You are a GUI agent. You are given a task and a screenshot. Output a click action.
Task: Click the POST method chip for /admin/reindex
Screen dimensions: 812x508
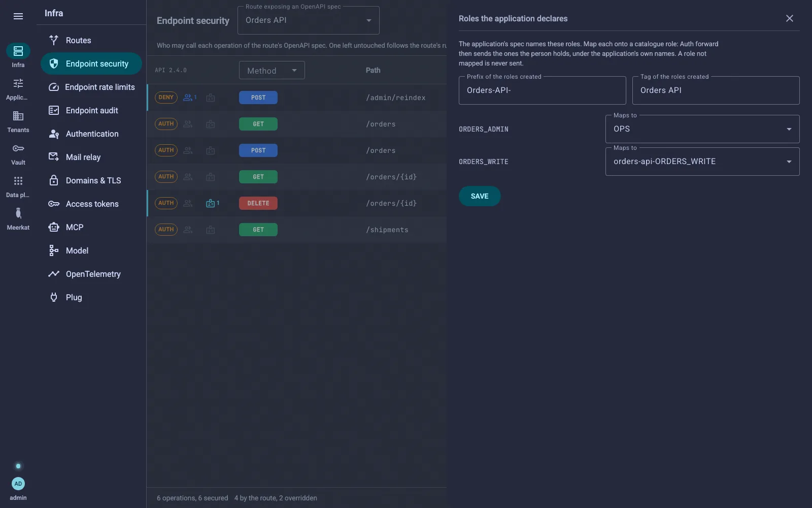[x=258, y=98]
